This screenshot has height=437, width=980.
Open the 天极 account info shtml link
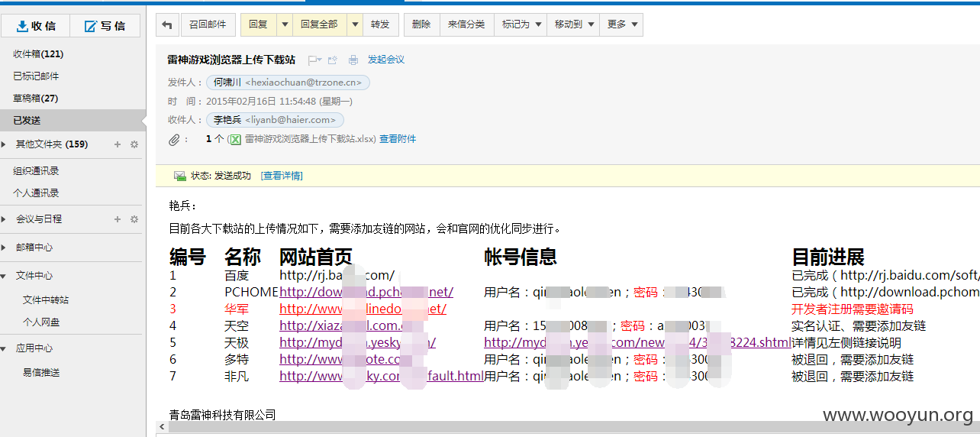click(637, 342)
